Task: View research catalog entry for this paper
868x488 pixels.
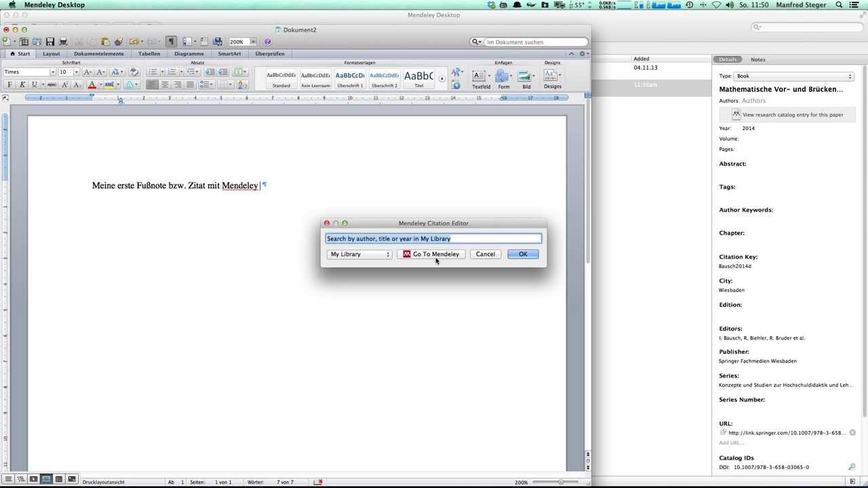Action: pyautogui.click(x=787, y=115)
